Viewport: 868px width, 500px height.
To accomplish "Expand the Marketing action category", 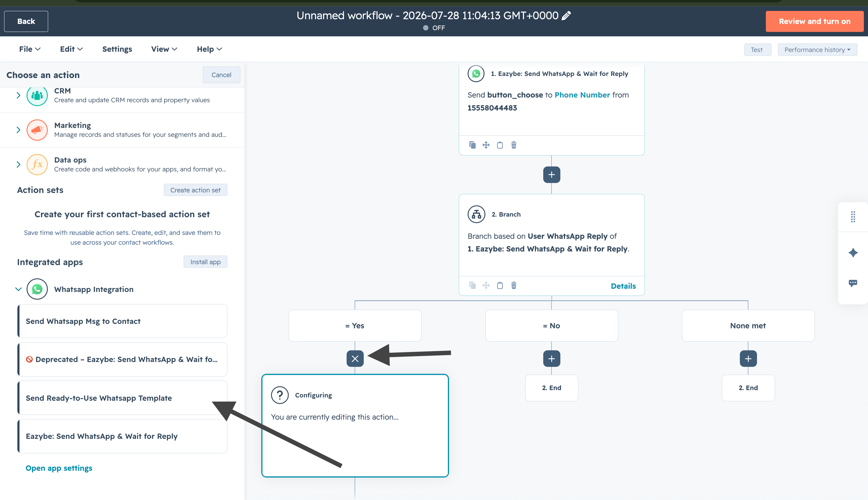I will click(x=18, y=130).
